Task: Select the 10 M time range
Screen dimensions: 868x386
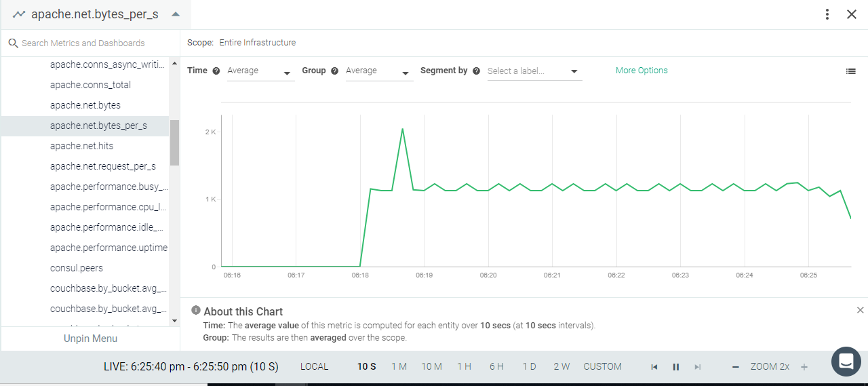Action: click(x=431, y=366)
